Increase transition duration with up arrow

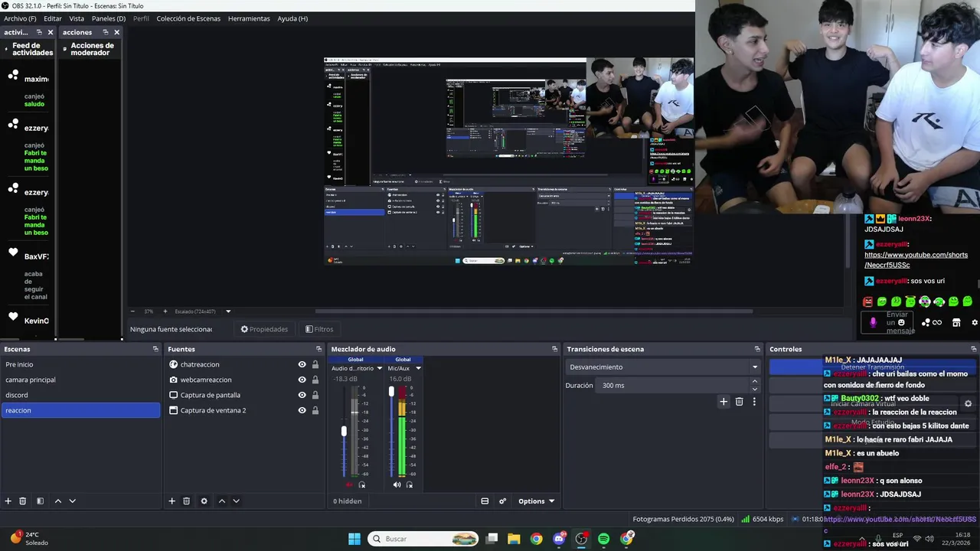[x=754, y=381]
